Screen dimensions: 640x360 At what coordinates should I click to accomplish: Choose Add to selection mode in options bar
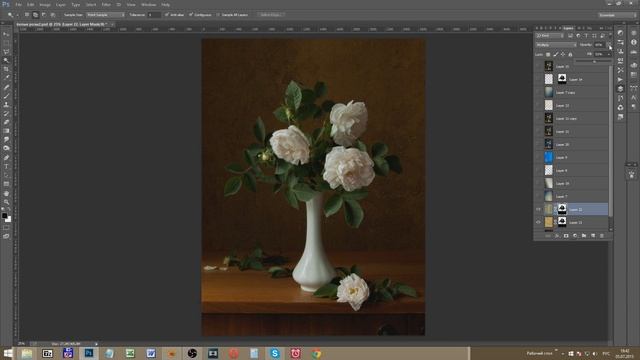(36, 15)
